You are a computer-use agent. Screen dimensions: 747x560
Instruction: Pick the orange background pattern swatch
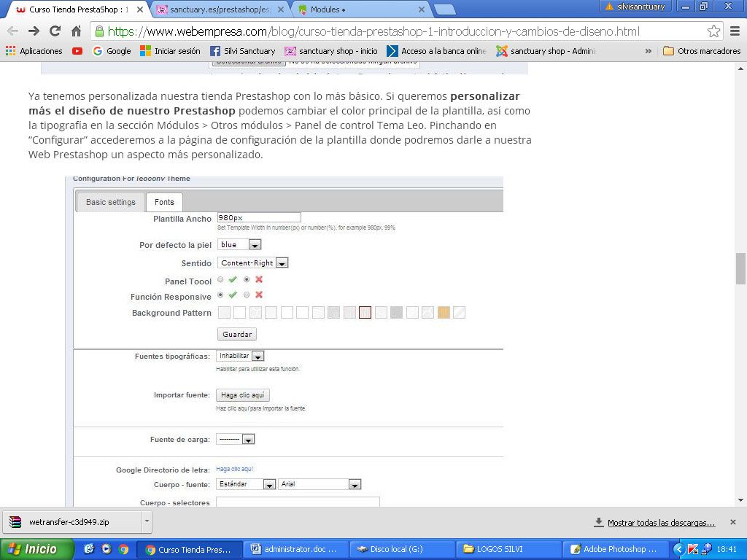coord(444,312)
